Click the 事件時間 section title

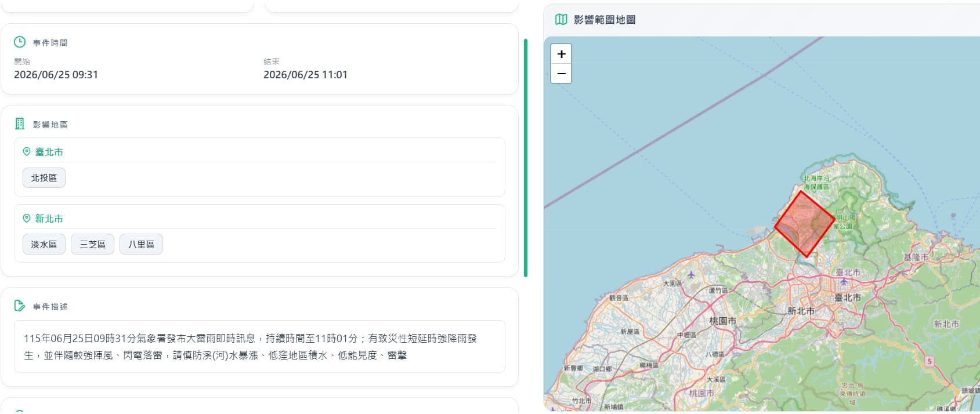(50, 43)
